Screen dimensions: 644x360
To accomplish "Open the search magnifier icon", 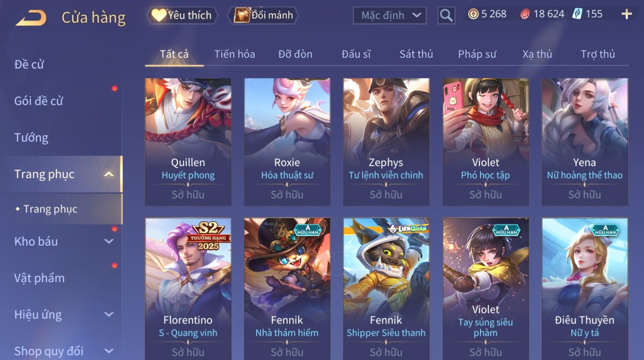I will coord(446,16).
